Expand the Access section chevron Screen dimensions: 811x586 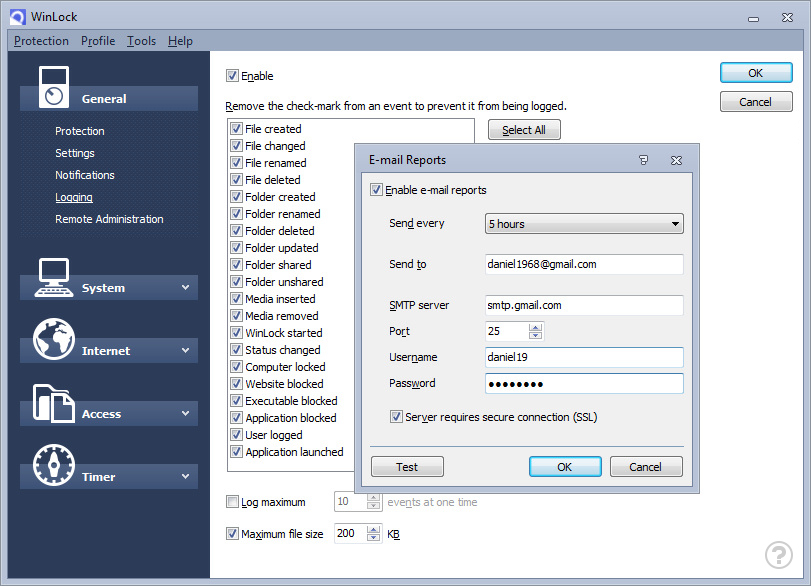coord(185,414)
